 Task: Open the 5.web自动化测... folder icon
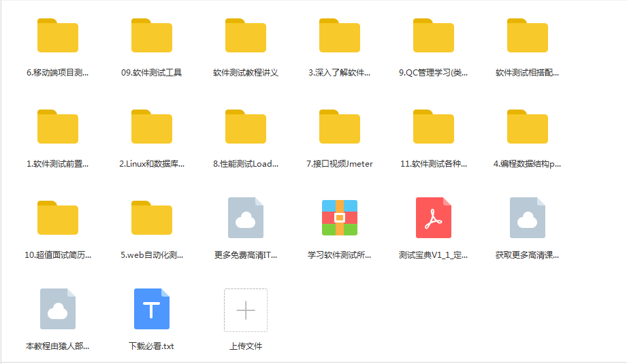click(152, 217)
